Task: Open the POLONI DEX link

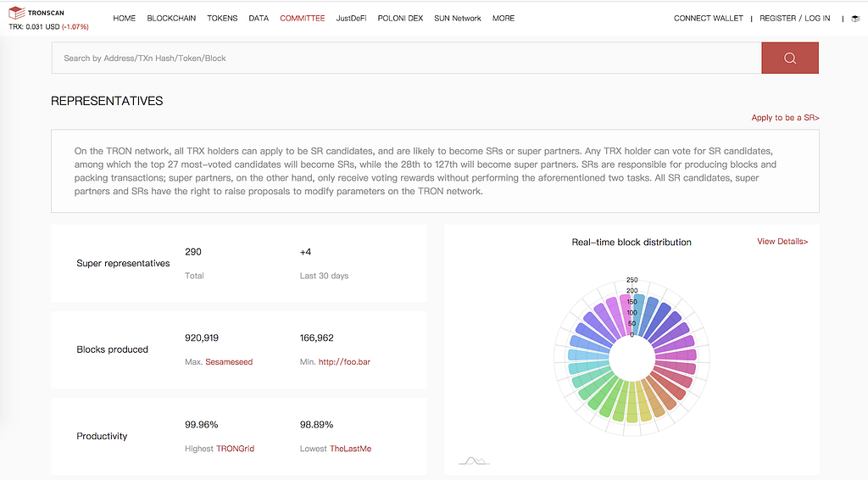Action: [x=400, y=19]
